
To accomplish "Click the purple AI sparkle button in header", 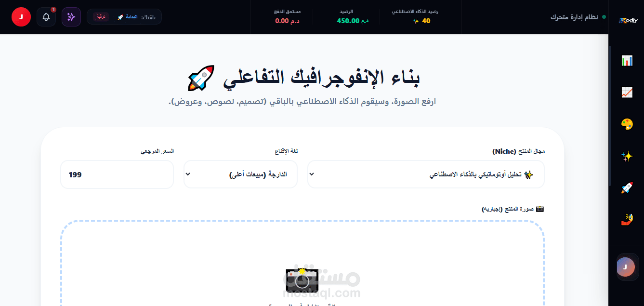I will pyautogui.click(x=71, y=17).
